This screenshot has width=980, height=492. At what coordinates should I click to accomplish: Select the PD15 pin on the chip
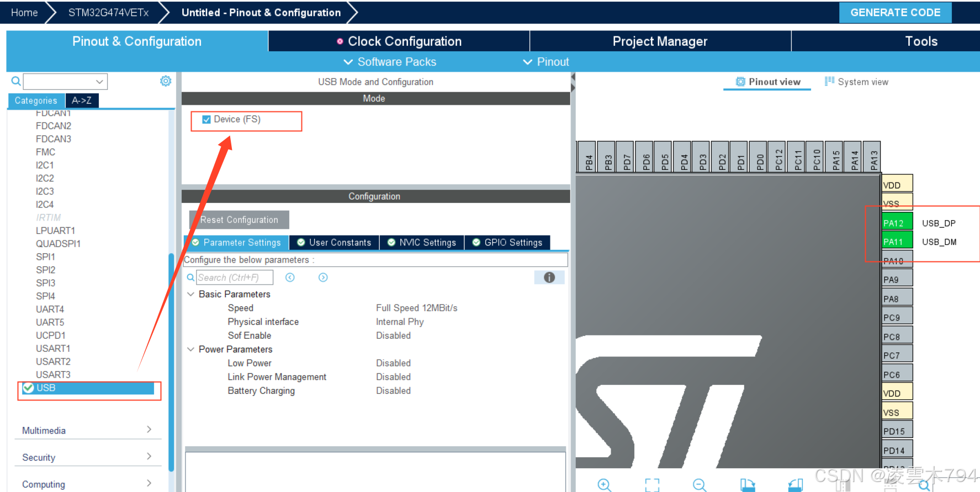pyautogui.click(x=897, y=430)
